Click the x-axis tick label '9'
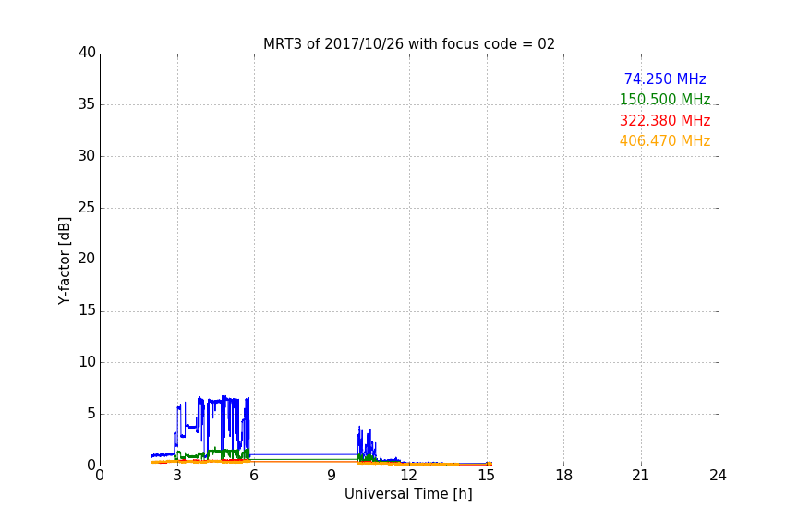 332,476
